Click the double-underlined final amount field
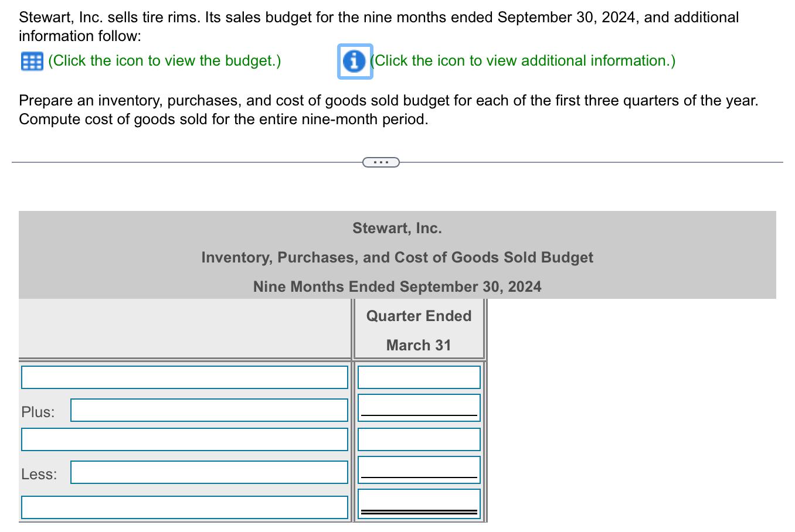 [419, 503]
